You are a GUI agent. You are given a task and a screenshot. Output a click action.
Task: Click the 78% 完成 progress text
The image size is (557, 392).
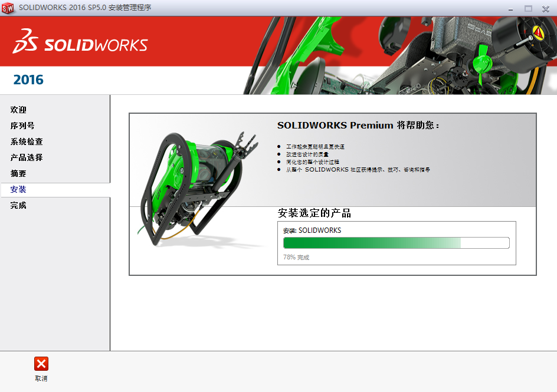(297, 256)
